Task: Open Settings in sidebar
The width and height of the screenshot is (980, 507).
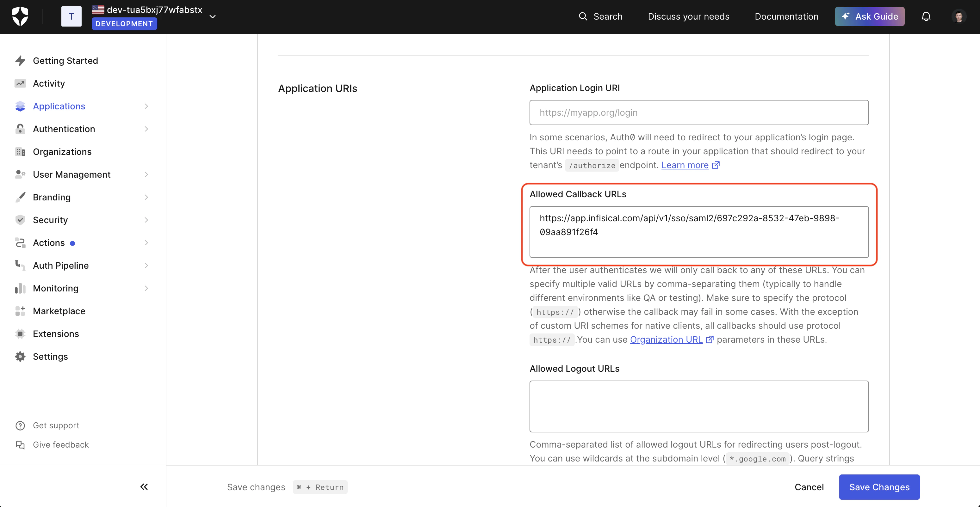Action: point(50,357)
